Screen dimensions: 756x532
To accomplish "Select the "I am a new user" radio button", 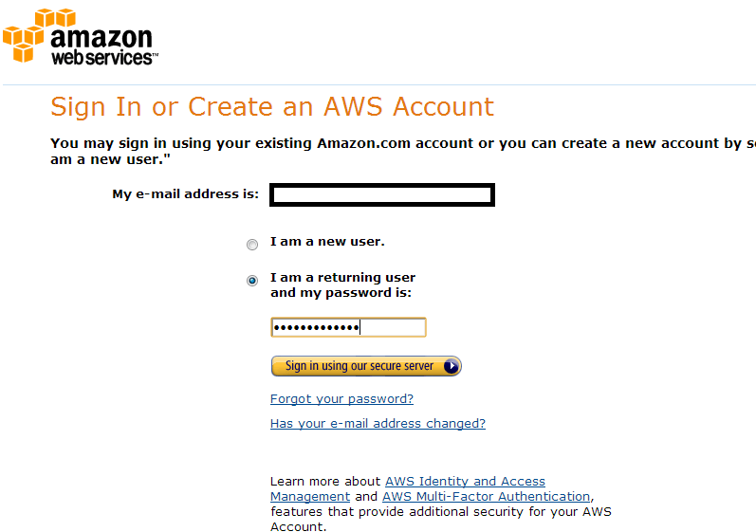I will (251, 245).
